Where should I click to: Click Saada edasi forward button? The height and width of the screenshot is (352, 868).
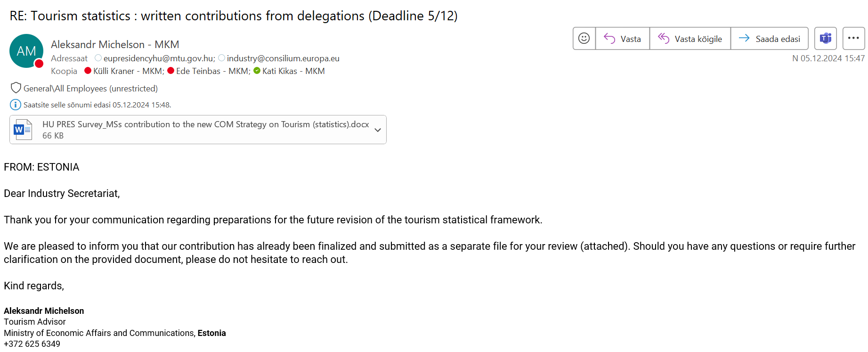click(x=770, y=39)
